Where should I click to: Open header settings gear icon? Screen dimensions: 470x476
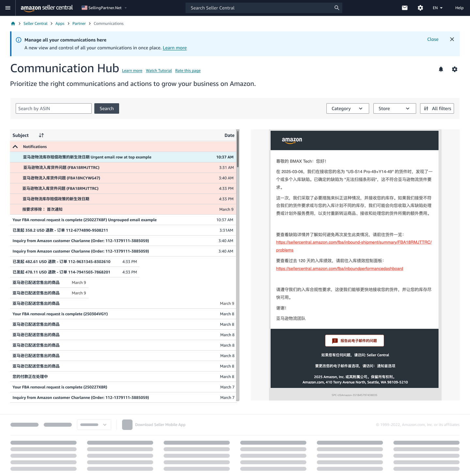pos(420,8)
